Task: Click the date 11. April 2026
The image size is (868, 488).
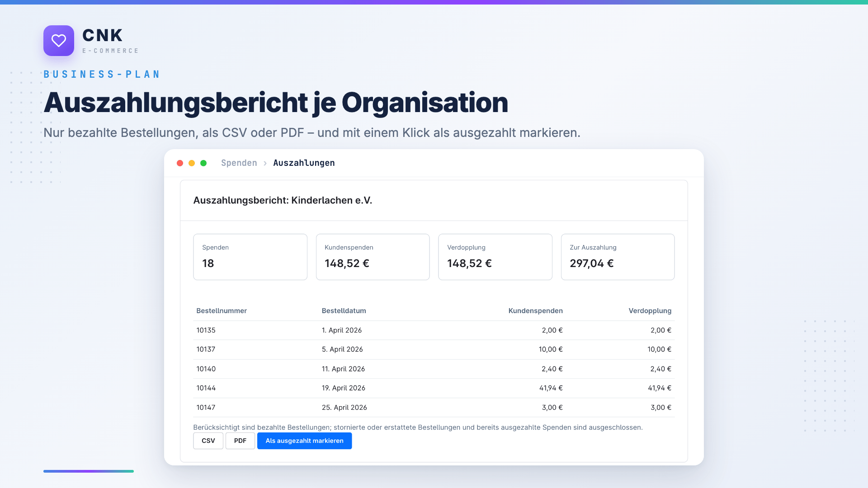Action: [343, 369]
